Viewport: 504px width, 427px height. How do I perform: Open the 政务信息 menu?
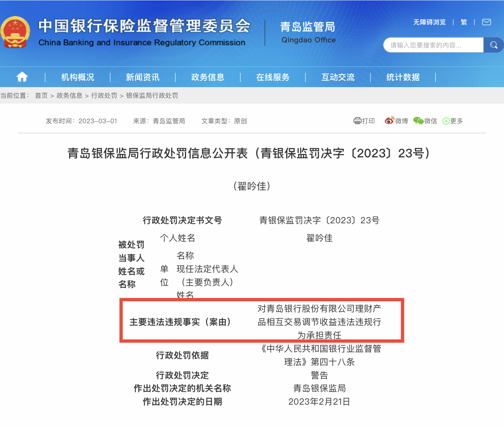[208, 77]
